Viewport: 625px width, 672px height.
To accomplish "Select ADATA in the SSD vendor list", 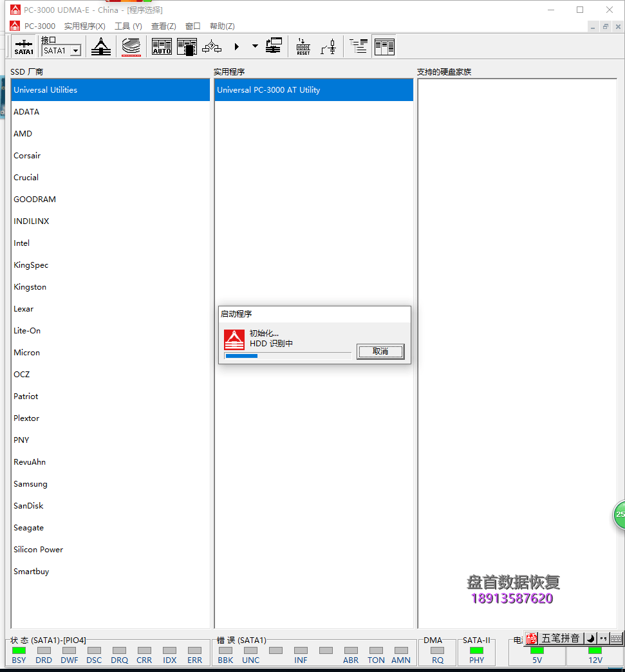I will tap(111, 112).
